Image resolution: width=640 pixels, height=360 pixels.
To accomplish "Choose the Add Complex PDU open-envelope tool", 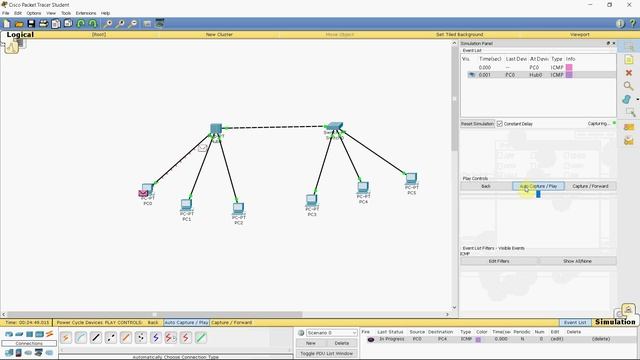I will pyautogui.click(x=629, y=141).
